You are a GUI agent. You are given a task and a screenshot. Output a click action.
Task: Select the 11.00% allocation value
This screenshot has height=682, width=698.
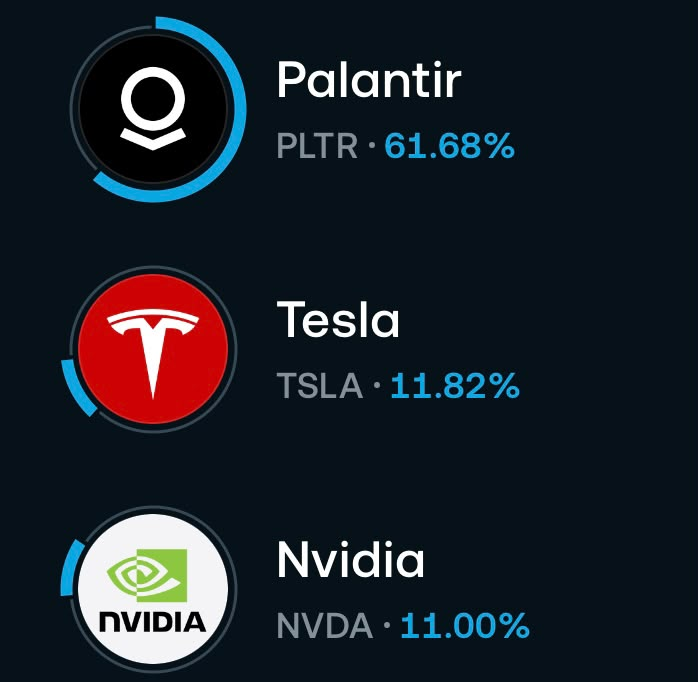click(465, 625)
